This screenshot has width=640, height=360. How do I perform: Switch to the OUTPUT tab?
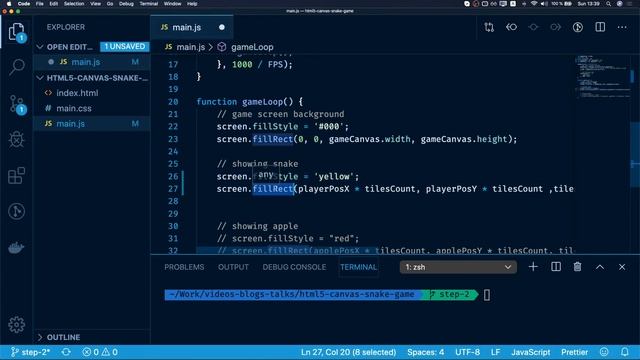coord(233,267)
